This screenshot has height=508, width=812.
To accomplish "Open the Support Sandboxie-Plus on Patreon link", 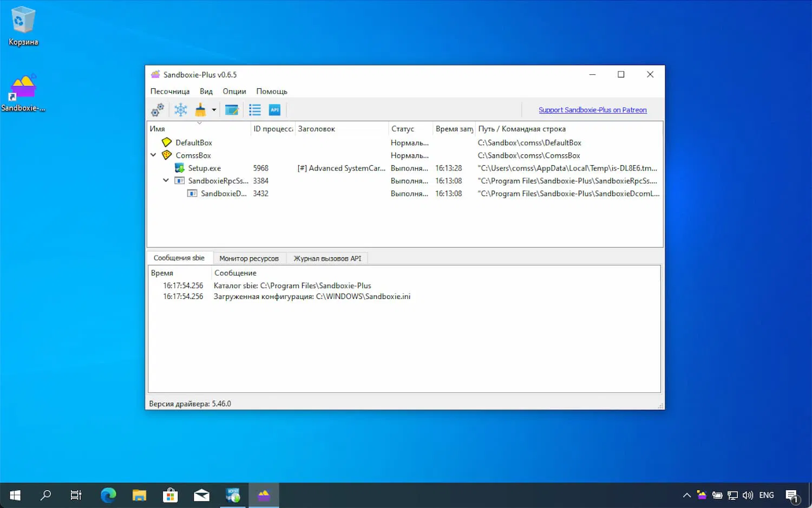I will (x=592, y=110).
